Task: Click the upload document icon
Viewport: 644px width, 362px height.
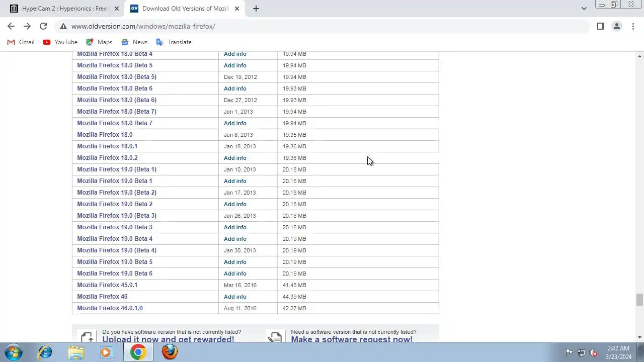Action: pyautogui.click(x=87, y=337)
